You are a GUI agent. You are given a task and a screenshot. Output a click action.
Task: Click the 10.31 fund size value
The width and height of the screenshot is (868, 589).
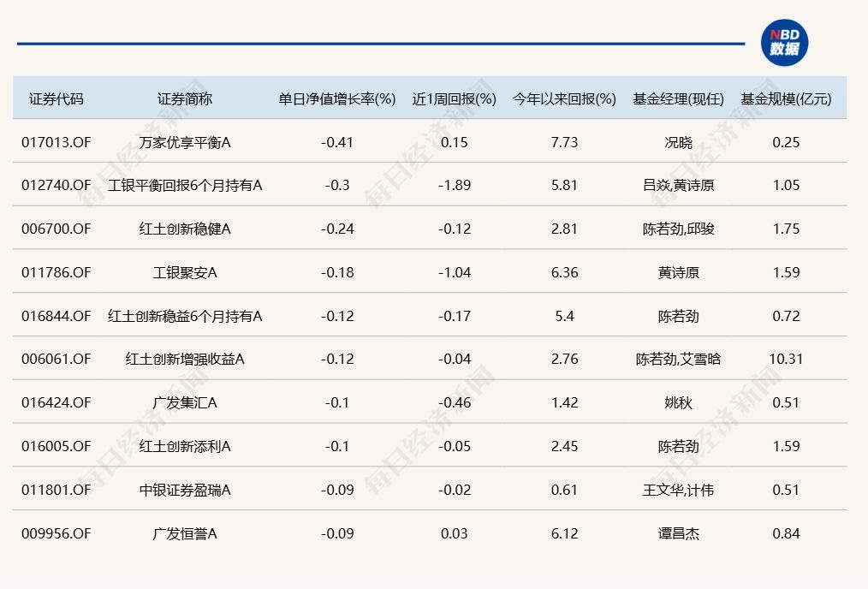[785, 359]
